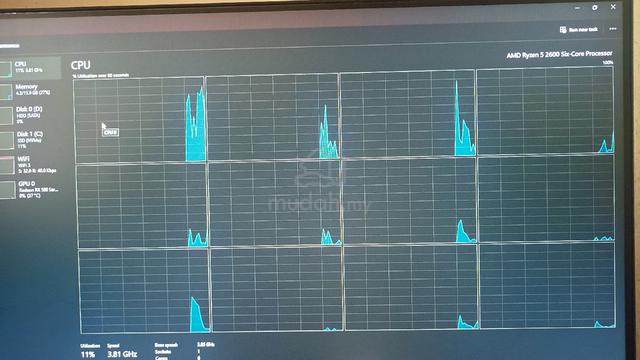This screenshot has height=360, width=640.
Task: Click the second logical processor graph, top row
Action: click(x=273, y=117)
